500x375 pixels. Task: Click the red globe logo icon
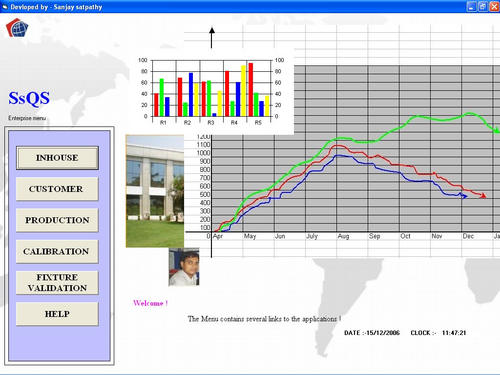(x=17, y=28)
